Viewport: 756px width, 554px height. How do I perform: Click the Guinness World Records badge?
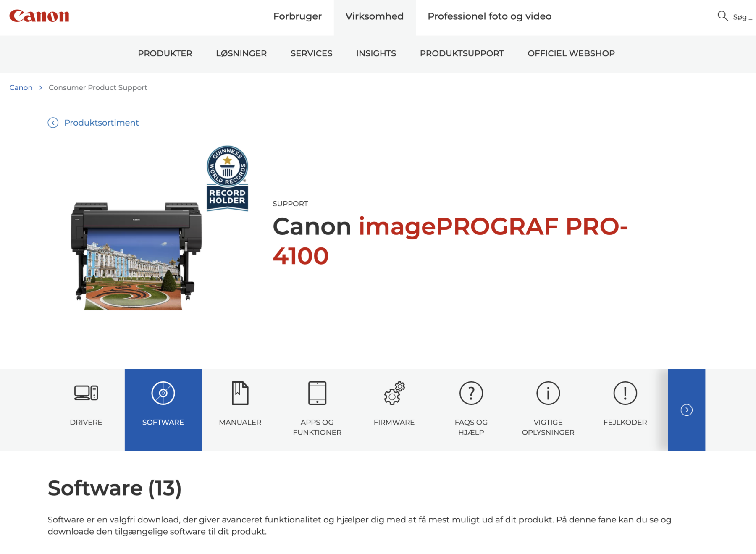pyautogui.click(x=227, y=178)
